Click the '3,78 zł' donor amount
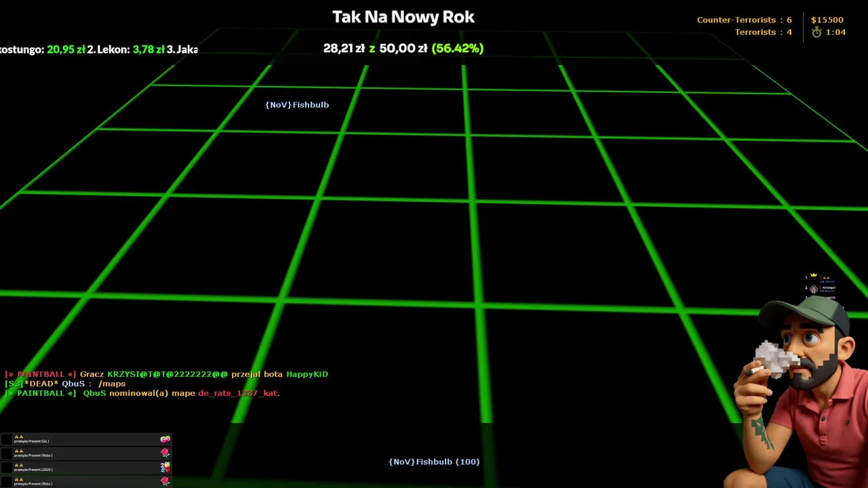Screen dimensions: 868x488 [x=149, y=49]
